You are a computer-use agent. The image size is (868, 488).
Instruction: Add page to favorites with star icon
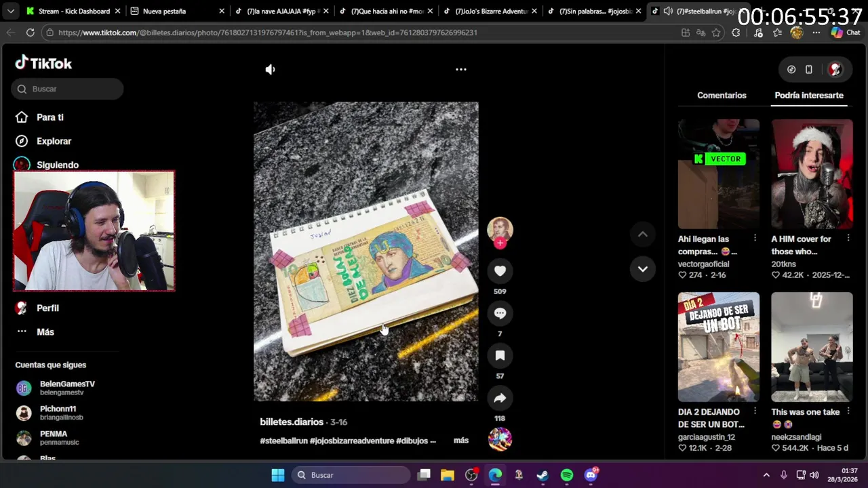(716, 33)
